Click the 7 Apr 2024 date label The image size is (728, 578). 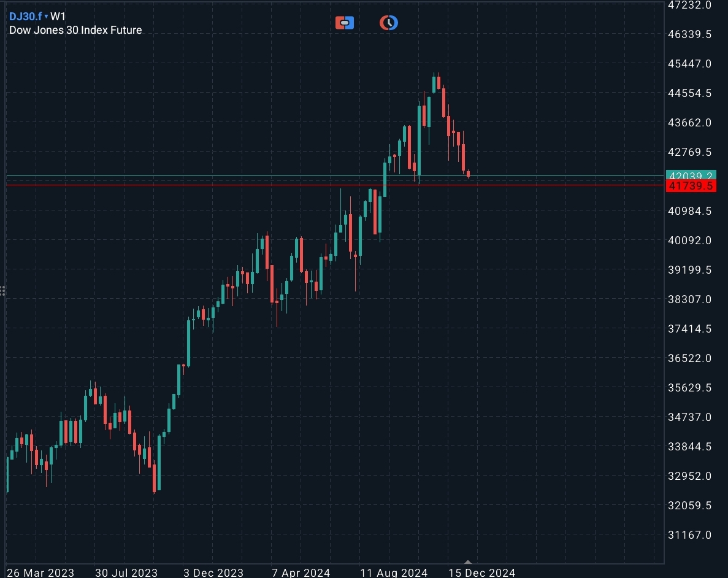click(301, 572)
